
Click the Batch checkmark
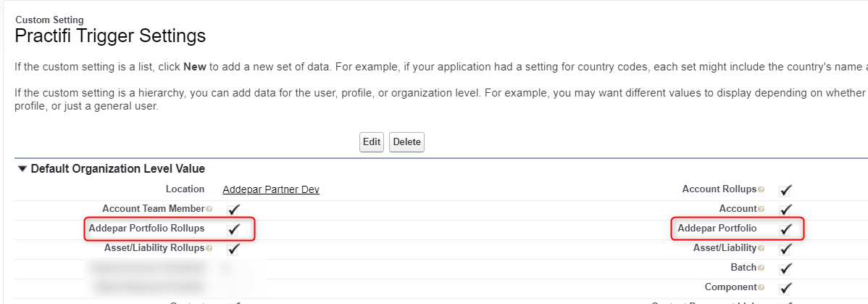point(785,268)
